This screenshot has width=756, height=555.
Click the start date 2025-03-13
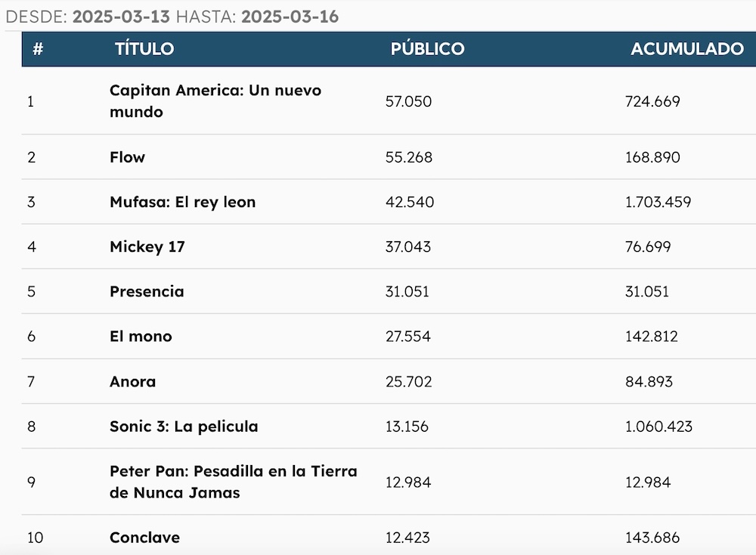(x=122, y=17)
